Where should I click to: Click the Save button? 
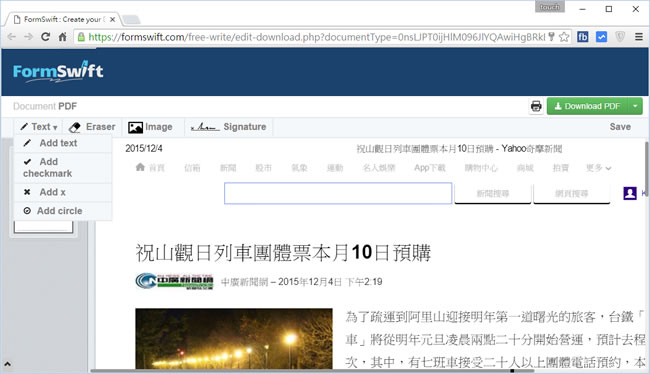point(620,127)
